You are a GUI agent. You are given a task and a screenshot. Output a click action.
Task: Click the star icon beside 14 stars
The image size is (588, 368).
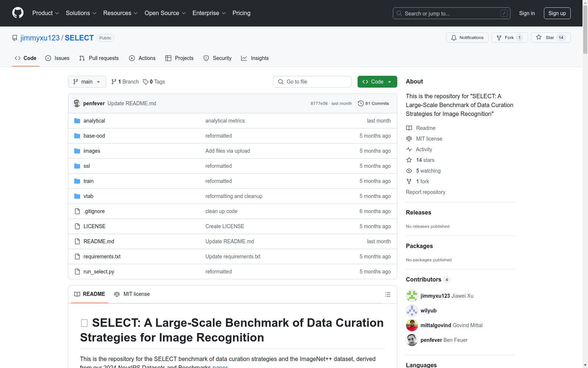409,160
